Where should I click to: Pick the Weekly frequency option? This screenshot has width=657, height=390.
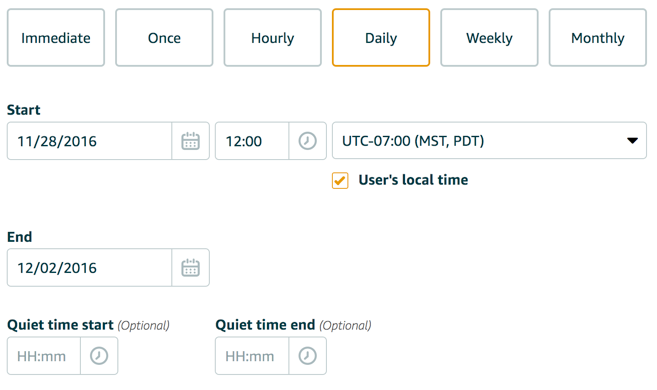[489, 38]
